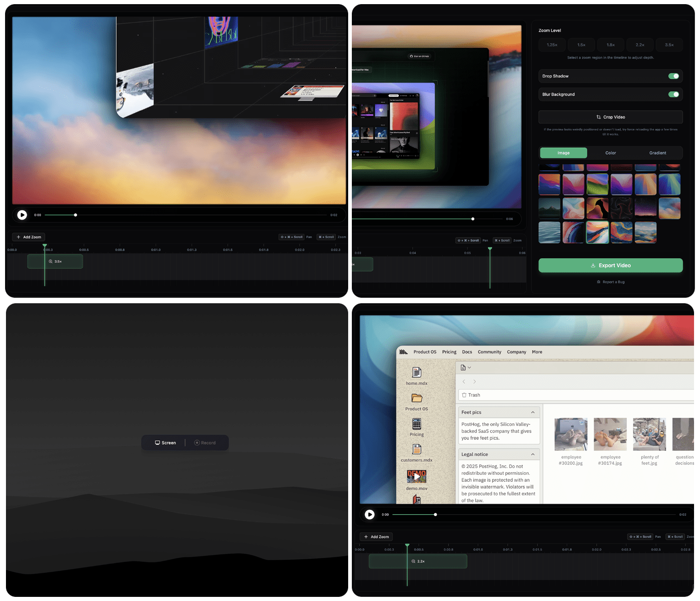
Task: Open the document icon dropdown above Trash
Action: pos(466,367)
